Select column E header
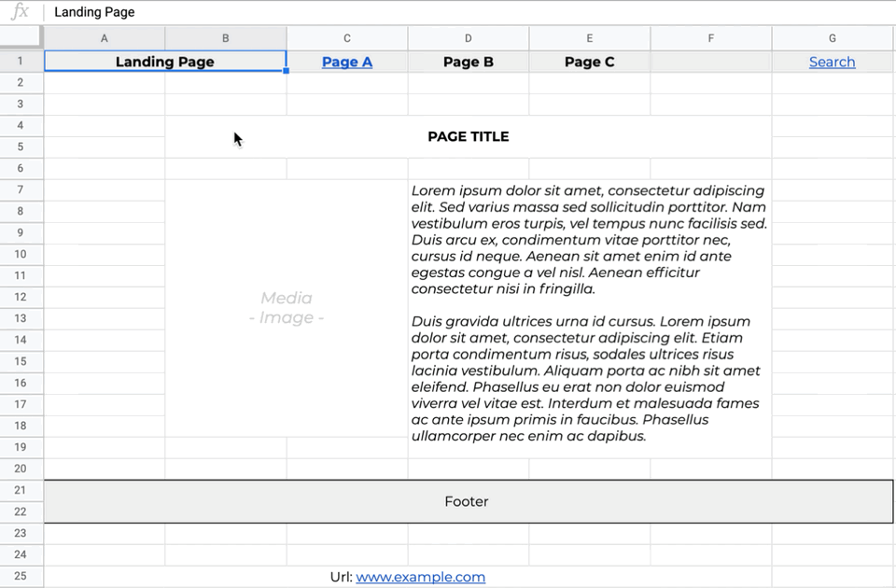The image size is (896, 588). [590, 38]
